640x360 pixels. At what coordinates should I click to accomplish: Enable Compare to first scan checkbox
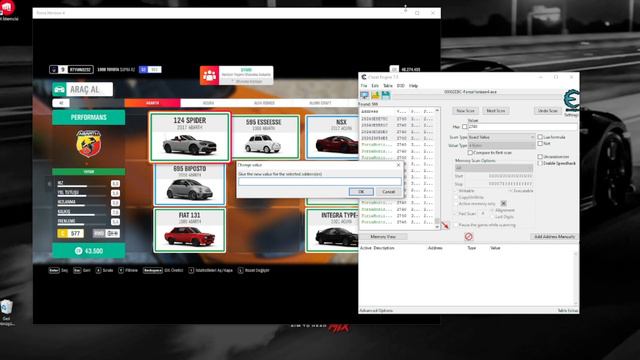coord(470,153)
